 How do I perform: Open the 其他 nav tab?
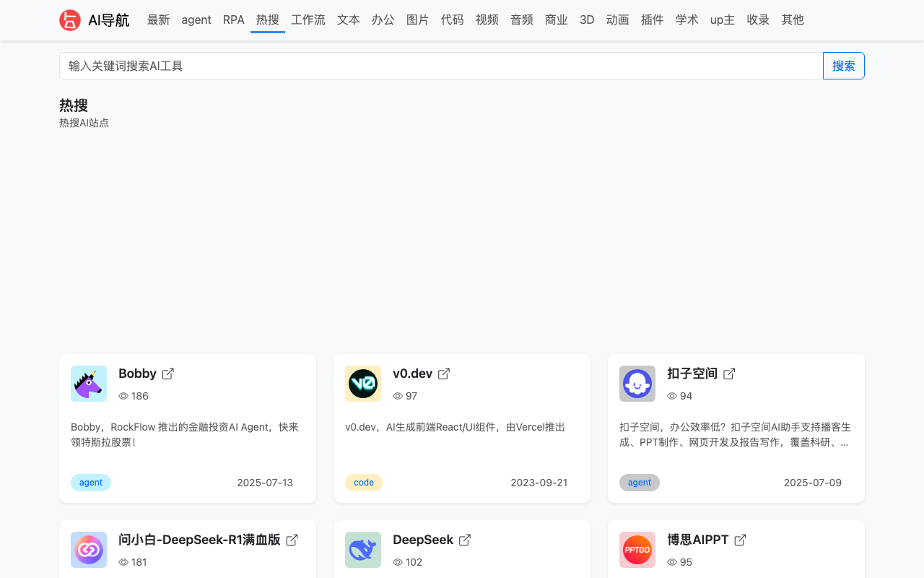(x=793, y=20)
